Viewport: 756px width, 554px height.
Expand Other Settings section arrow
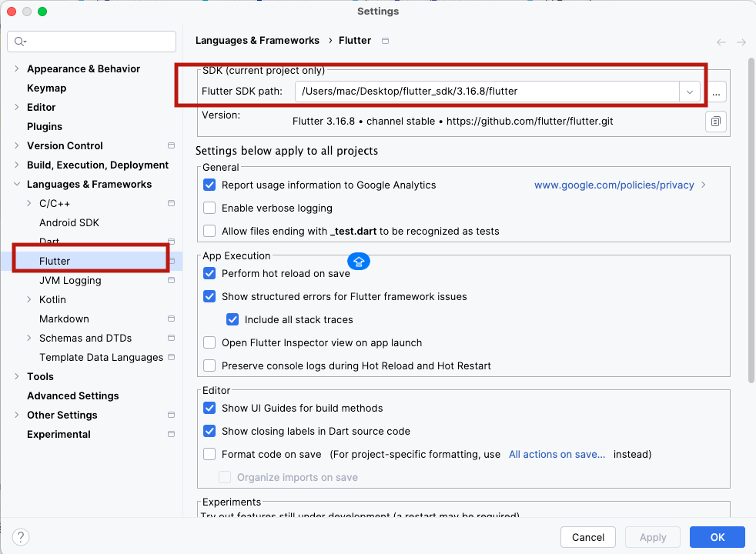point(17,415)
